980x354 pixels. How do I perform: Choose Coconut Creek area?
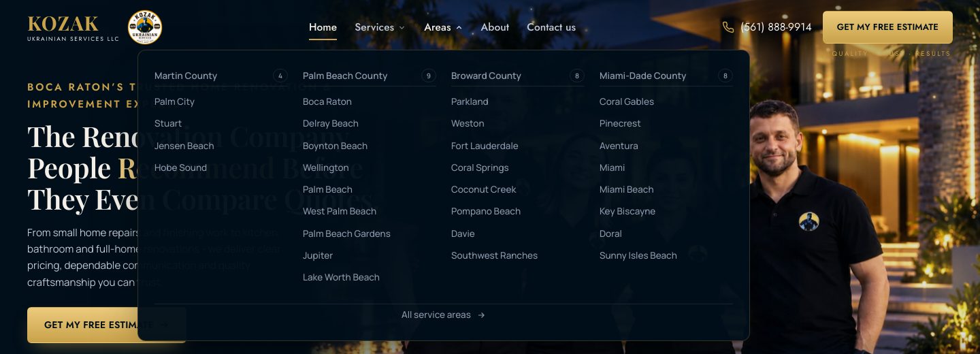(484, 189)
